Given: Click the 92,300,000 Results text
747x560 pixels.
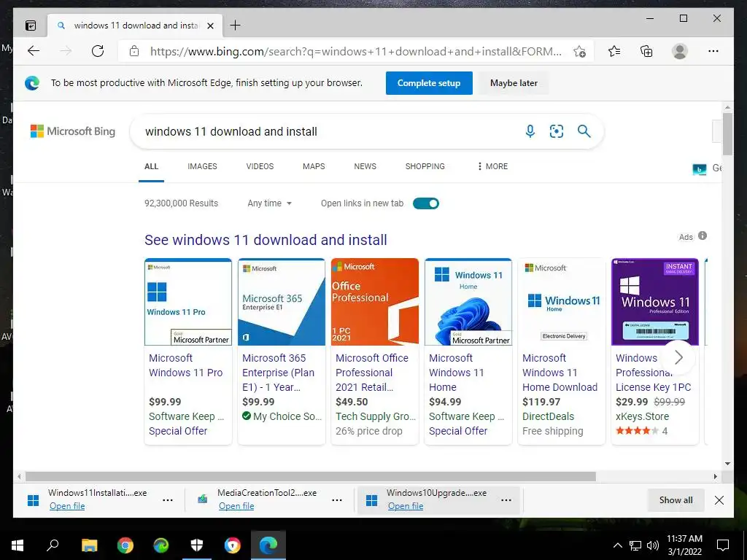Looking at the screenshot, I should click(181, 203).
